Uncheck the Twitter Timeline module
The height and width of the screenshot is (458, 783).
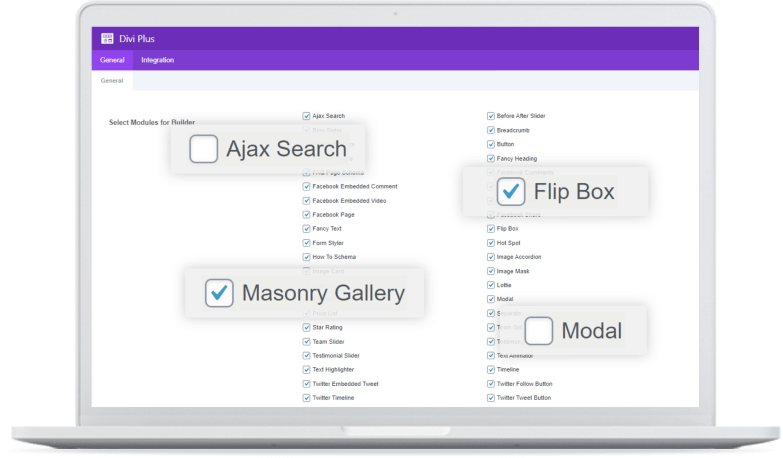click(x=306, y=398)
